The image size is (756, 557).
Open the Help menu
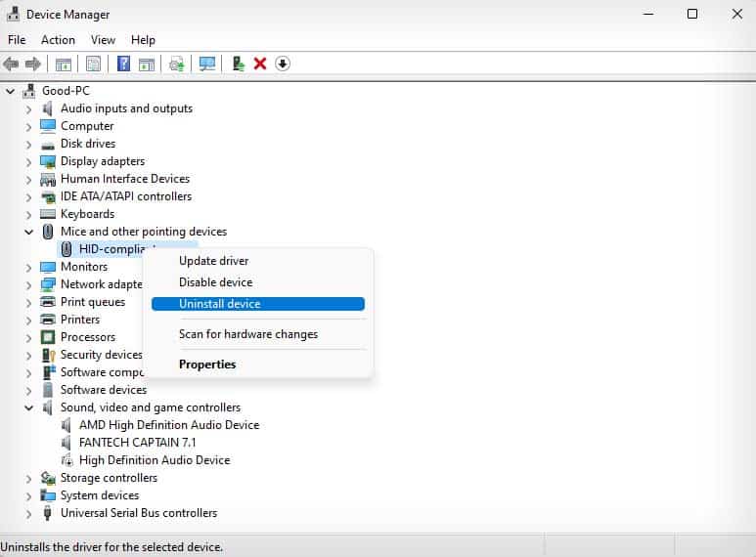pos(143,40)
